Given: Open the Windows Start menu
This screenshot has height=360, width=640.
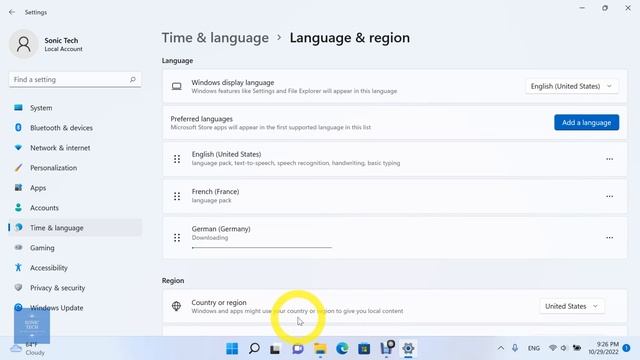Looking at the screenshot, I should tap(232, 349).
